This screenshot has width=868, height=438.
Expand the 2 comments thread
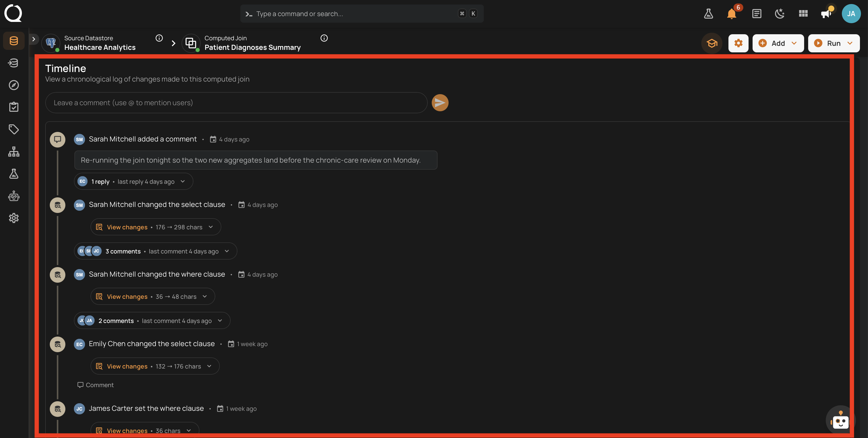pos(152,320)
